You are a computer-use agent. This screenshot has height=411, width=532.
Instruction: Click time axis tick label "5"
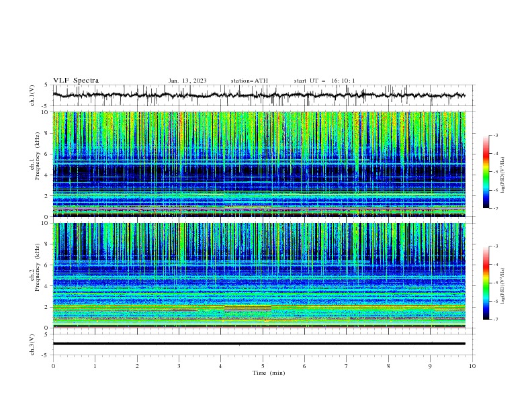(263, 366)
